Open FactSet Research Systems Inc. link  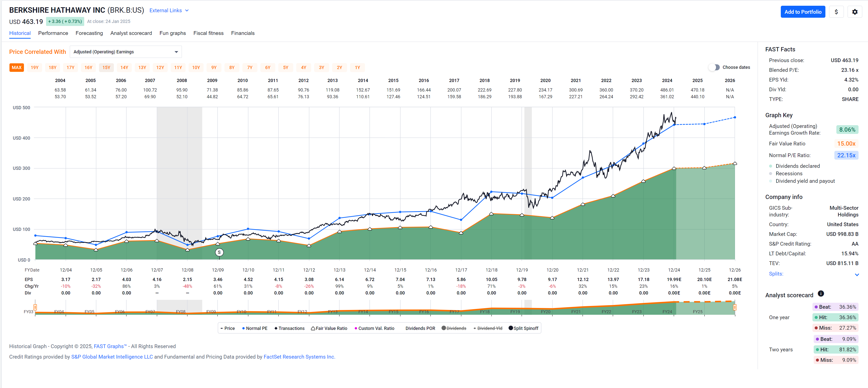click(299, 357)
